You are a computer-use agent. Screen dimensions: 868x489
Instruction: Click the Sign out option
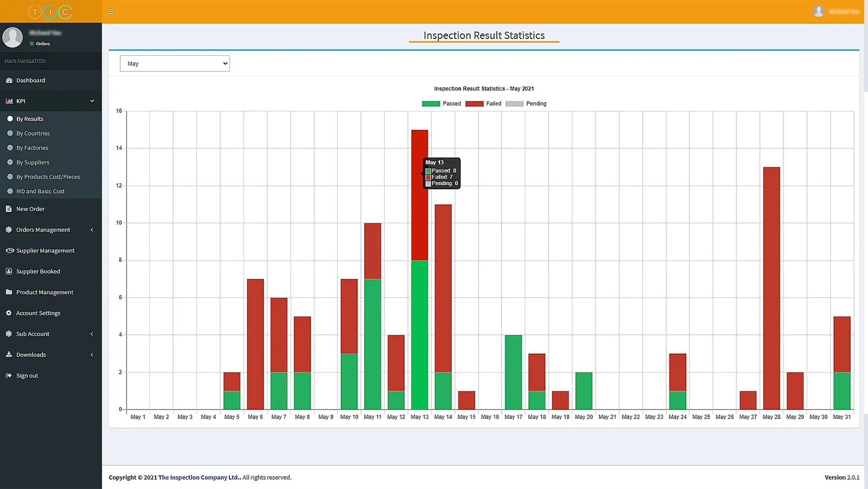pos(26,375)
